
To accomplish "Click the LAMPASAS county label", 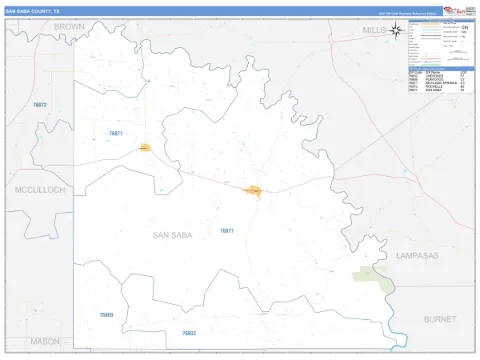I will point(417,256).
